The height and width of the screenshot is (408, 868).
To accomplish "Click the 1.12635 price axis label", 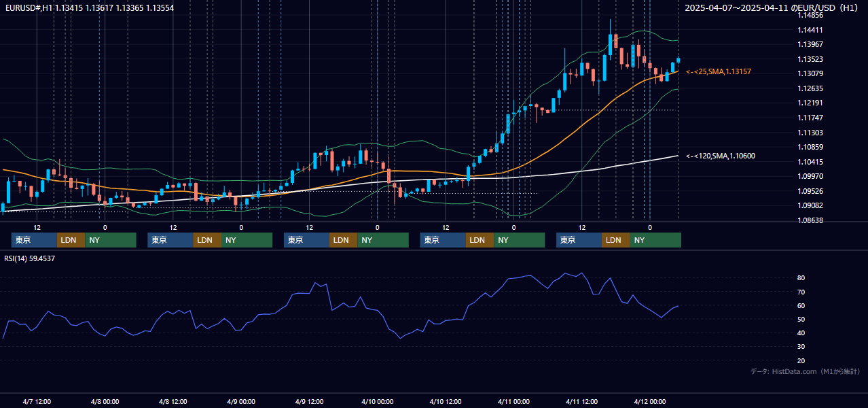I will tap(810, 88).
